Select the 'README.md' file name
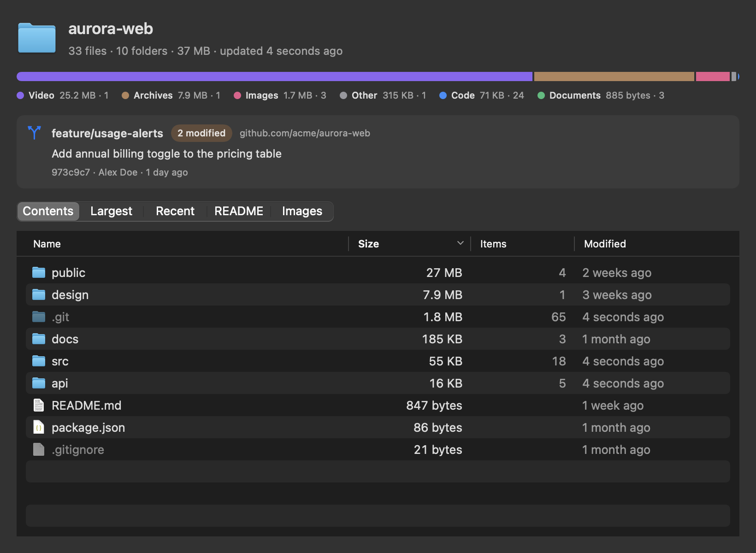756x553 pixels. pyautogui.click(x=87, y=406)
